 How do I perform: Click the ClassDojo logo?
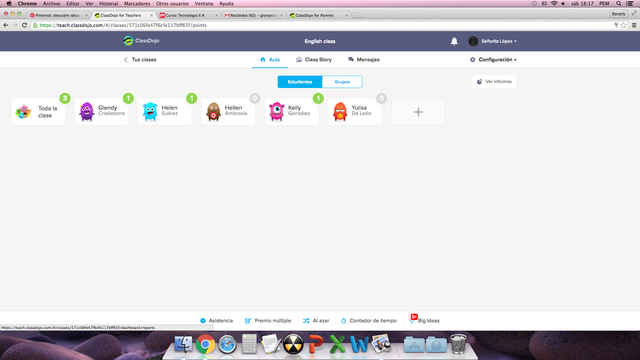[x=141, y=41]
